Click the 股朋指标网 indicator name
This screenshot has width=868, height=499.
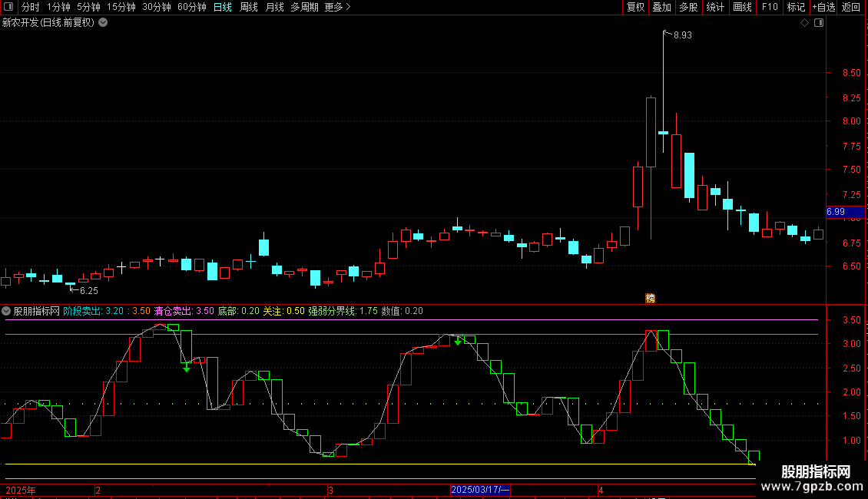point(37,311)
